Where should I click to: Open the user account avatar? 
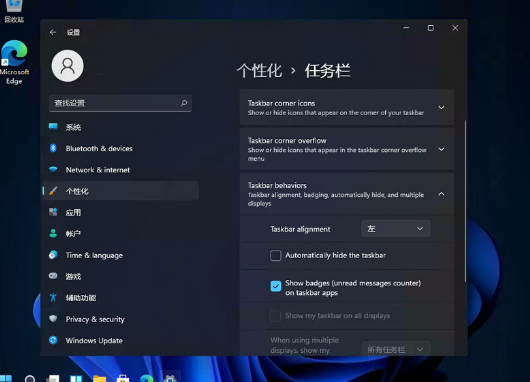pos(68,66)
